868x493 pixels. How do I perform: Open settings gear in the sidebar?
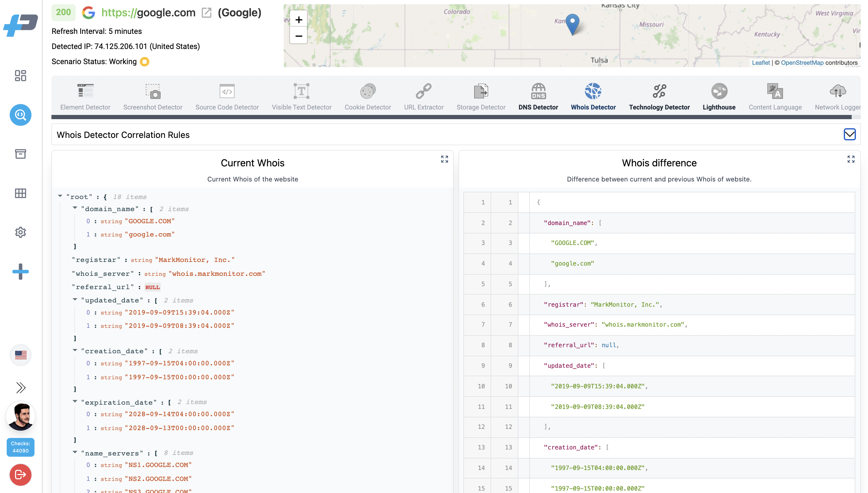point(20,232)
